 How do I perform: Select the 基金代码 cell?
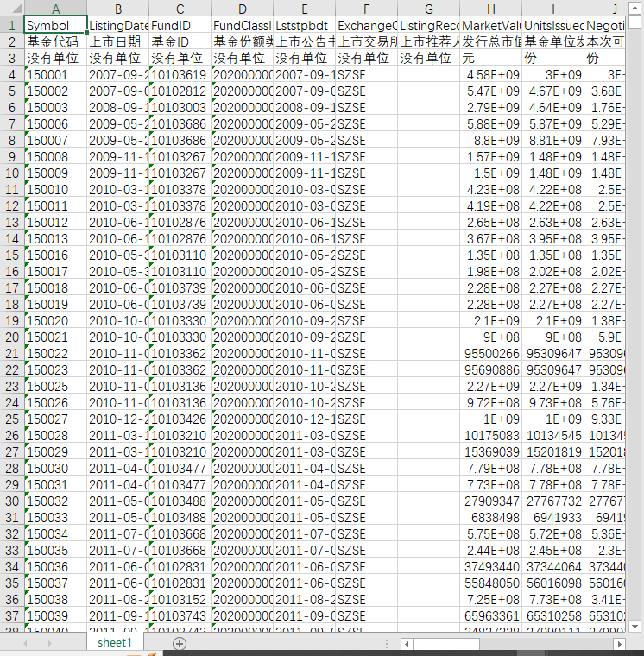(55, 41)
